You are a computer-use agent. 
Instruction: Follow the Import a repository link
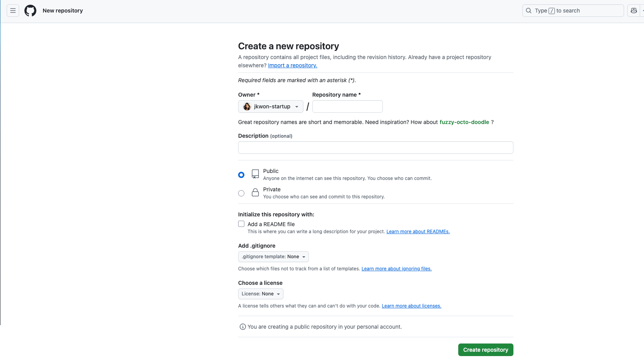tap(292, 65)
